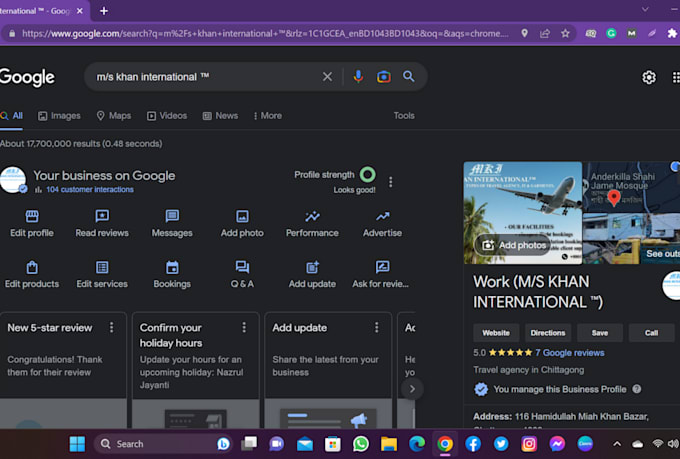Open options for Confirm holiday hours card
Screen dimensions: 680x459
(244, 327)
